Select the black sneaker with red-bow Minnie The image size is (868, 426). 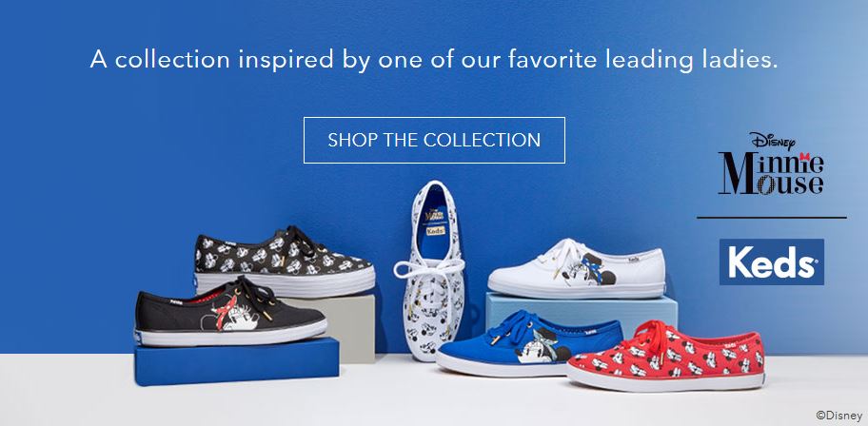click(x=229, y=311)
